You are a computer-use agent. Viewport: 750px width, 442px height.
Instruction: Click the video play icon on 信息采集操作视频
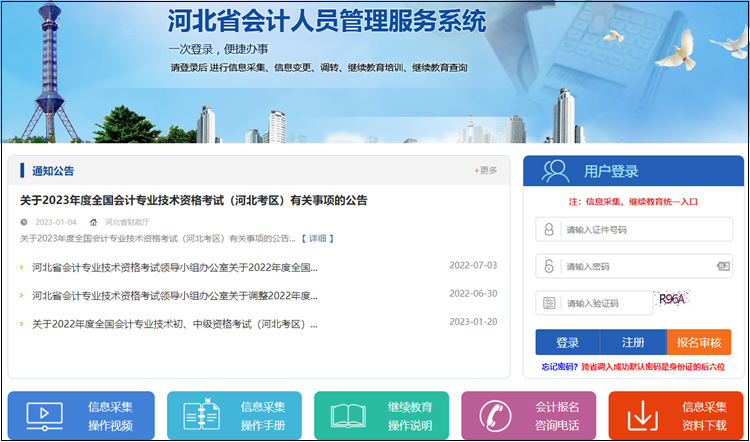(x=44, y=416)
